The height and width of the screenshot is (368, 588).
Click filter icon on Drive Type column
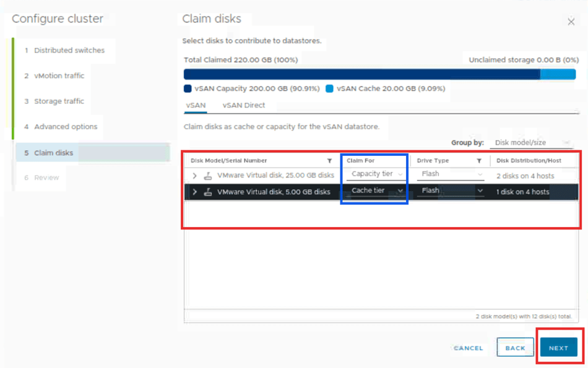coord(478,161)
